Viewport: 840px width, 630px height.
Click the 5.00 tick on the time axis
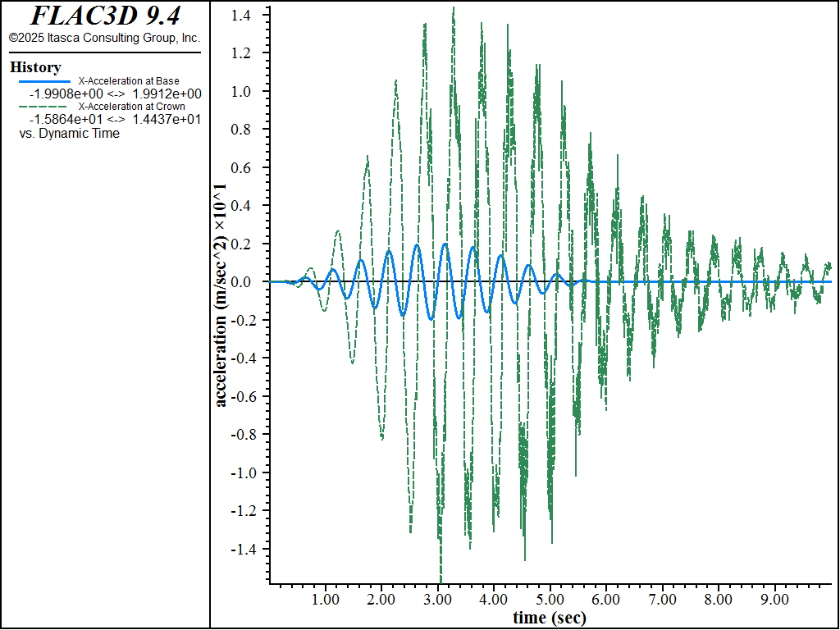click(x=550, y=600)
